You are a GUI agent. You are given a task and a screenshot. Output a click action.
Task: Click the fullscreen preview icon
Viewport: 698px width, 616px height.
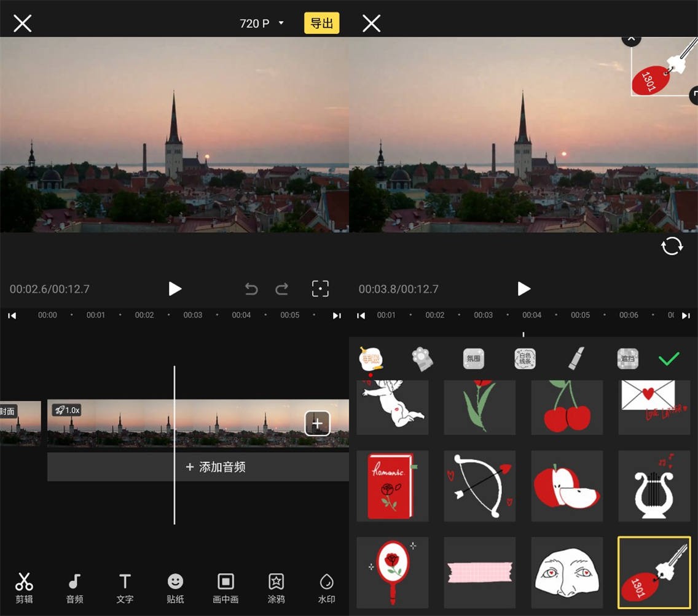(320, 289)
